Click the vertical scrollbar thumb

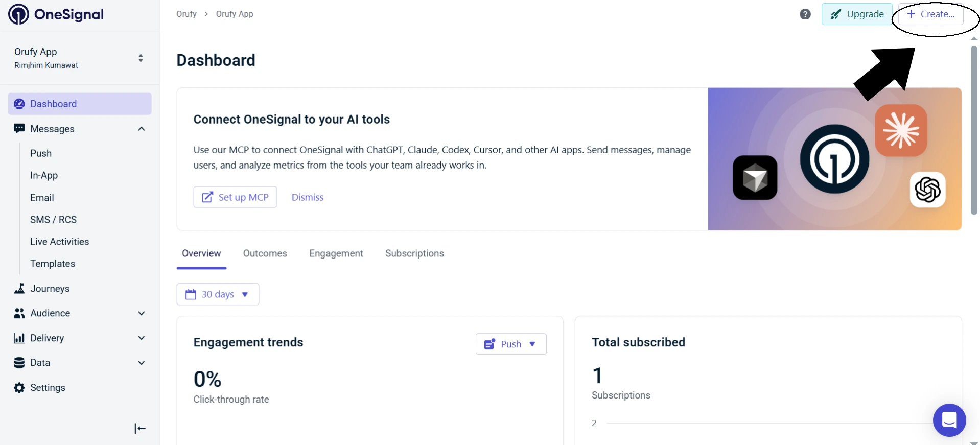coord(974,130)
